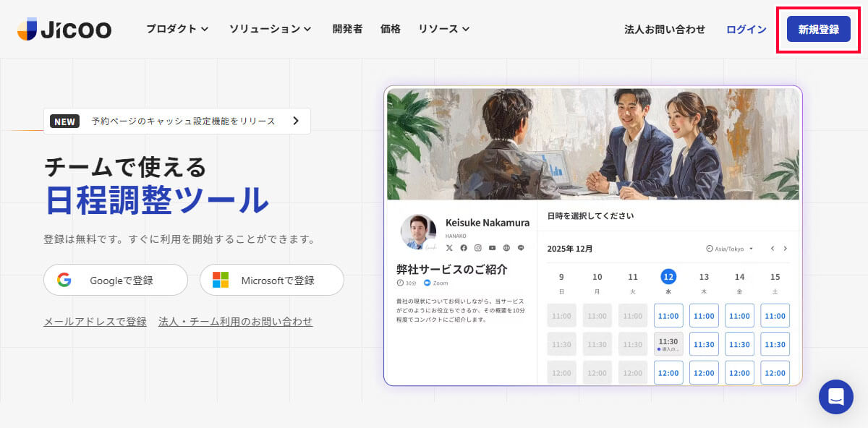The height and width of the screenshot is (428, 868).
Task: Click the YouTube icon in the profile links
Action: tap(492, 248)
